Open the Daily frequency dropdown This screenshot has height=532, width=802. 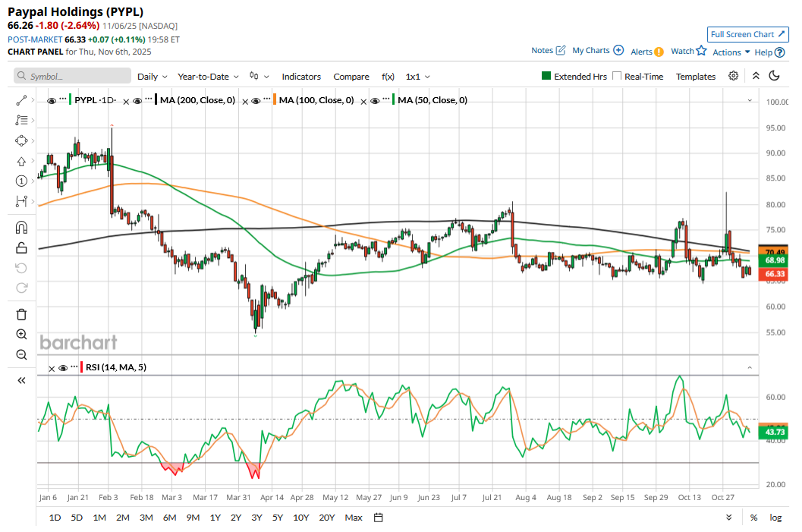coord(152,77)
